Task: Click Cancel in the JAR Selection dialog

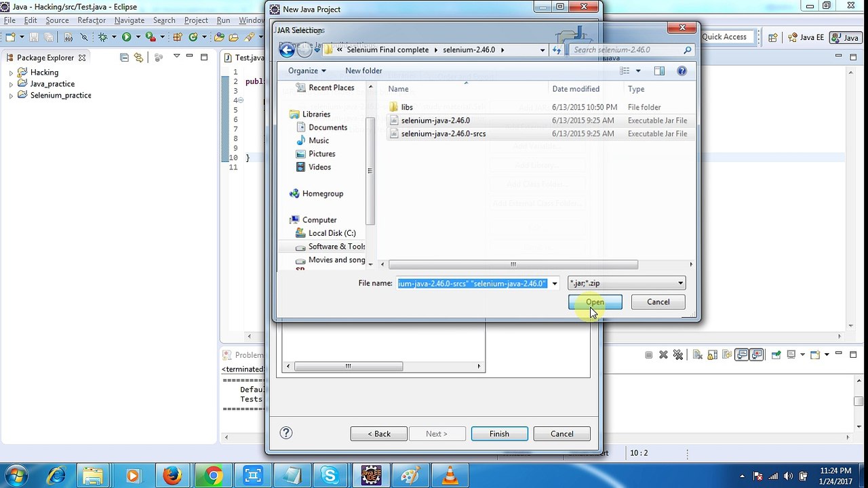Action: tap(658, 302)
